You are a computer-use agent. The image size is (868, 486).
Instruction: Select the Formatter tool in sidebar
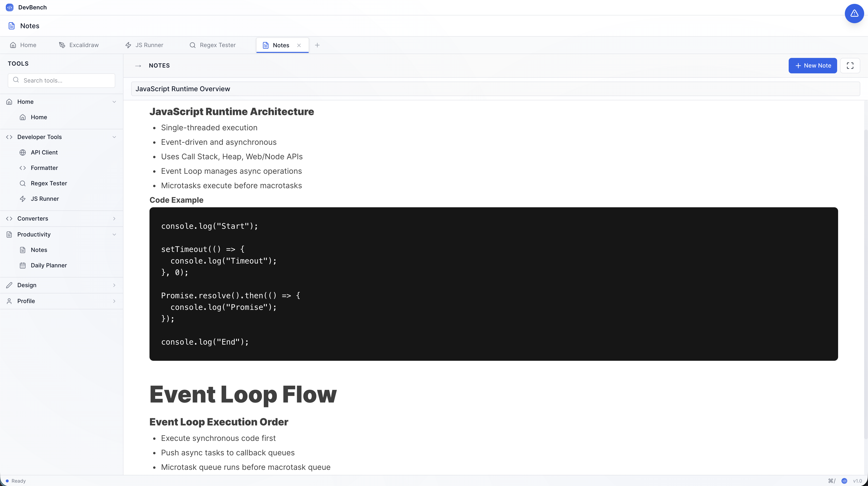44,168
